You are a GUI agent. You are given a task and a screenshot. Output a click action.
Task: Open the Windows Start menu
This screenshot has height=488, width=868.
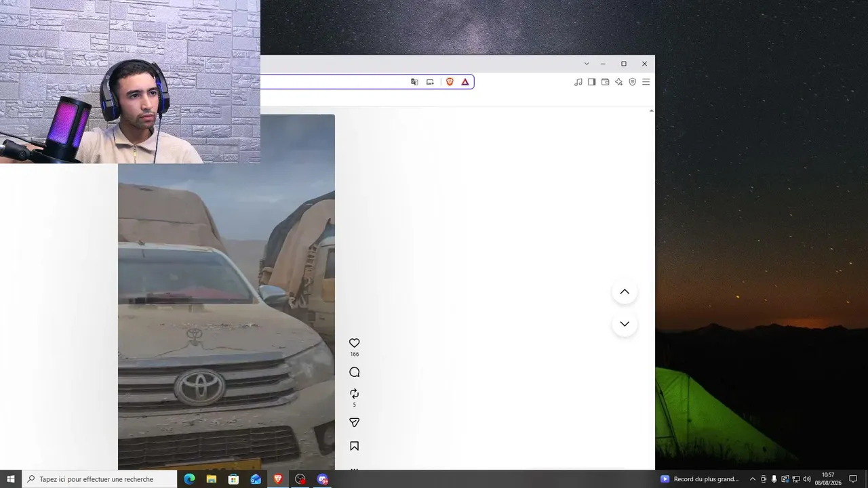tap(11, 479)
